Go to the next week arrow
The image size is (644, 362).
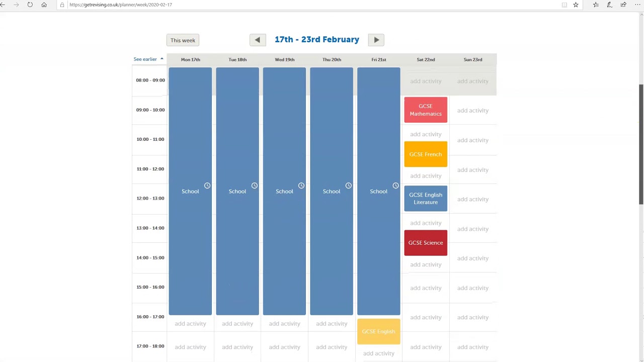pos(376,40)
